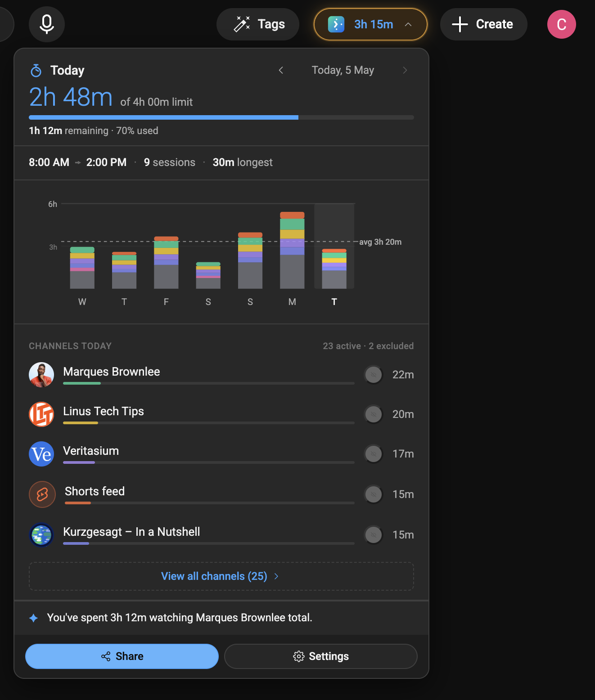The height and width of the screenshot is (700, 595).
Task: Select the Thursday bar in the chart
Action: tap(124, 270)
